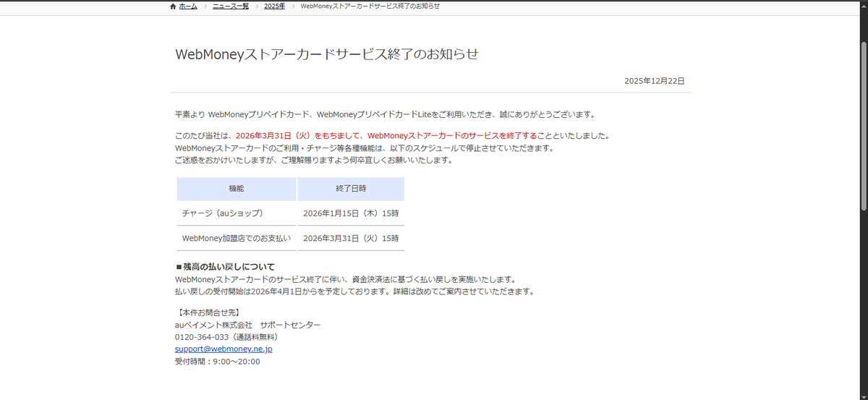Click the current-page breadcrumb text WebMoneyストアーカードサービス終了のお知らせ
The image size is (868, 400).
click(x=370, y=6)
